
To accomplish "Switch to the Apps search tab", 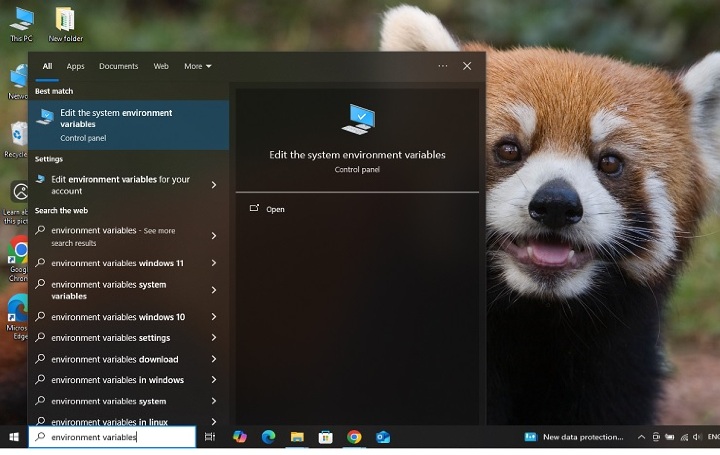I will (x=75, y=66).
